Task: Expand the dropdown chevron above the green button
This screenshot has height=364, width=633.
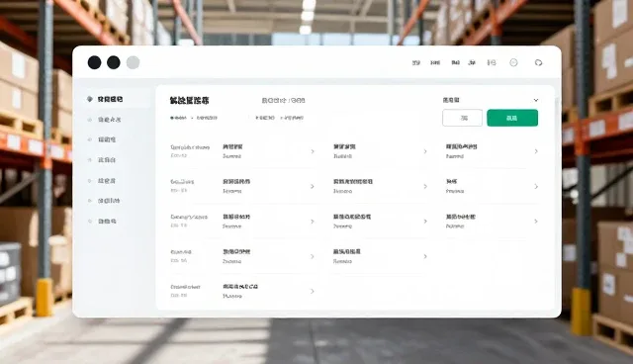Action: (536, 100)
